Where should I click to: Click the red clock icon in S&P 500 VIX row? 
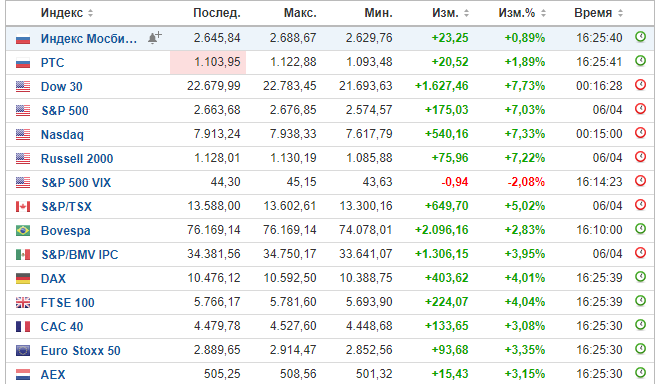pyautogui.click(x=640, y=181)
